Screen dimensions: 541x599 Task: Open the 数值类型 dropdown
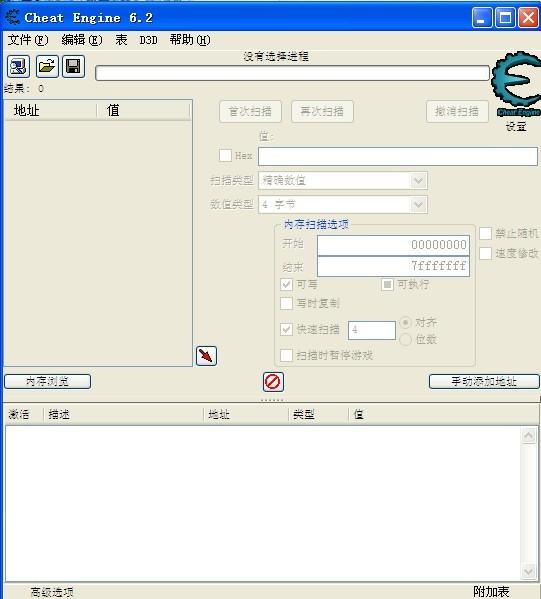coord(343,204)
